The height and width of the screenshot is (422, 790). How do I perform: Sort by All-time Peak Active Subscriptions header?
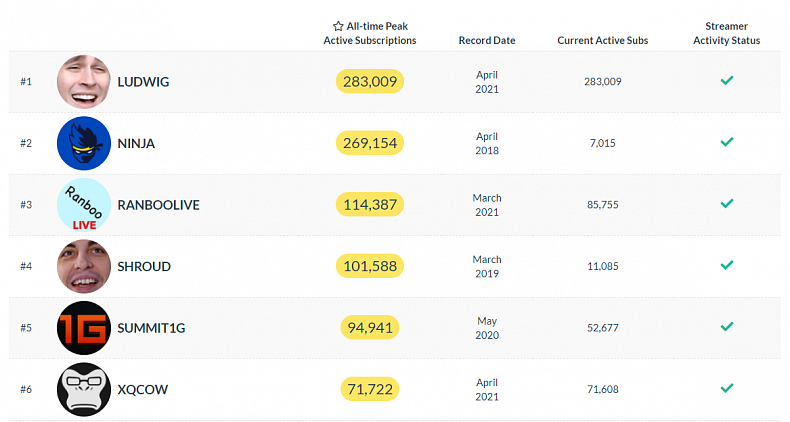click(x=370, y=33)
